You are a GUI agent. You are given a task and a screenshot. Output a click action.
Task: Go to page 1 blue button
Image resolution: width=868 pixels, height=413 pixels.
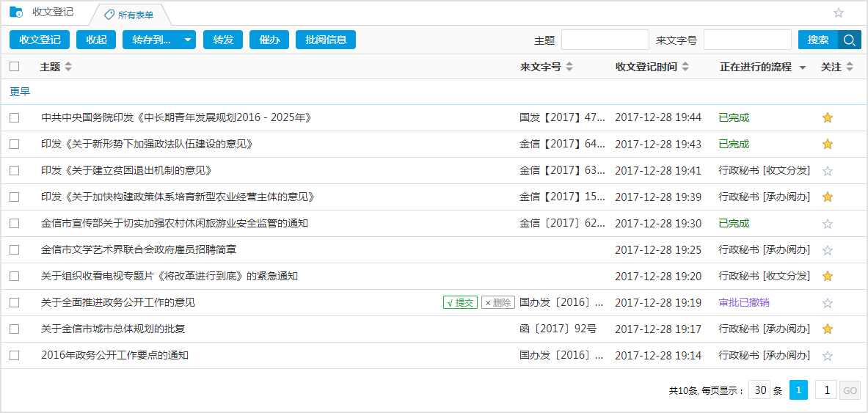[x=798, y=390]
